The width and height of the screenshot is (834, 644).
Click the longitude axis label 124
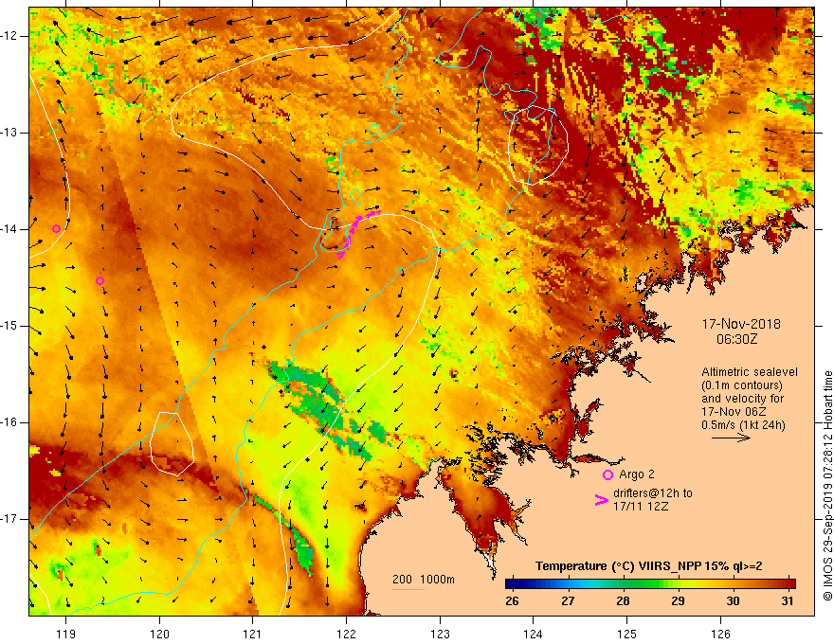tap(533, 634)
